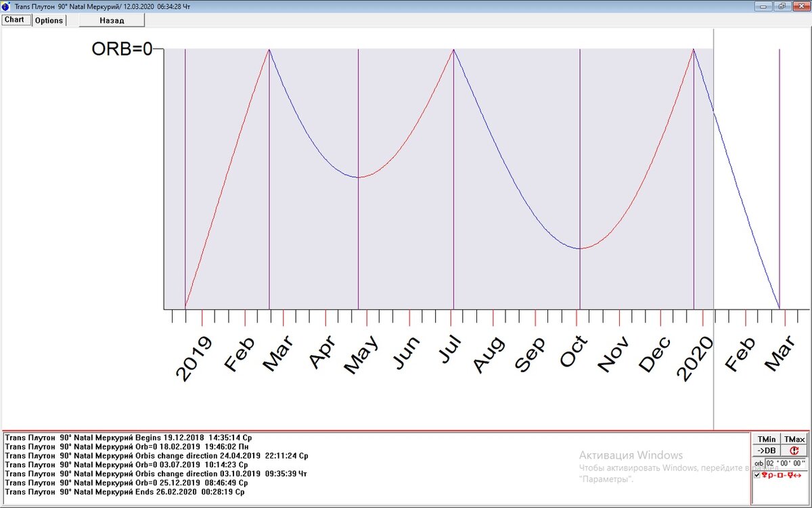812x508 pixels.
Task: Click the orb value input field
Action: pos(786,463)
